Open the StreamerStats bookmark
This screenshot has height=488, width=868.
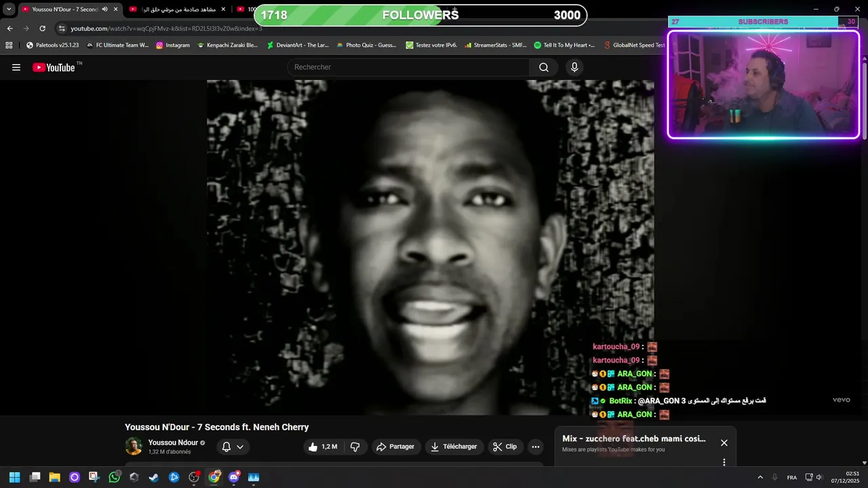[495, 45]
